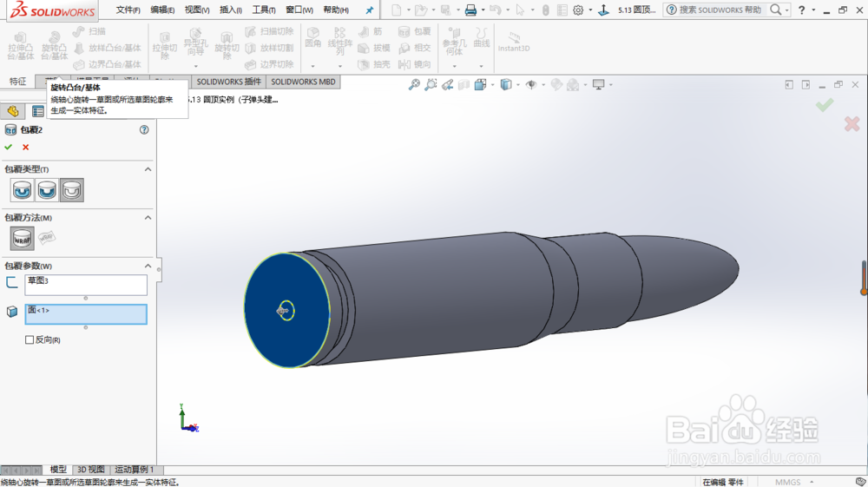The width and height of the screenshot is (868, 487).
Task: Select the Shell (抽壳) tool
Action: [373, 64]
